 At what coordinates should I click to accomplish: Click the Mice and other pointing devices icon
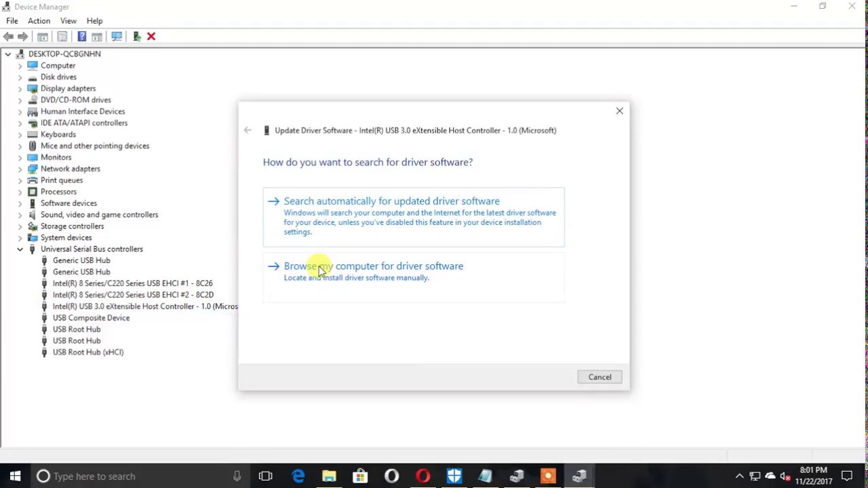(x=33, y=146)
